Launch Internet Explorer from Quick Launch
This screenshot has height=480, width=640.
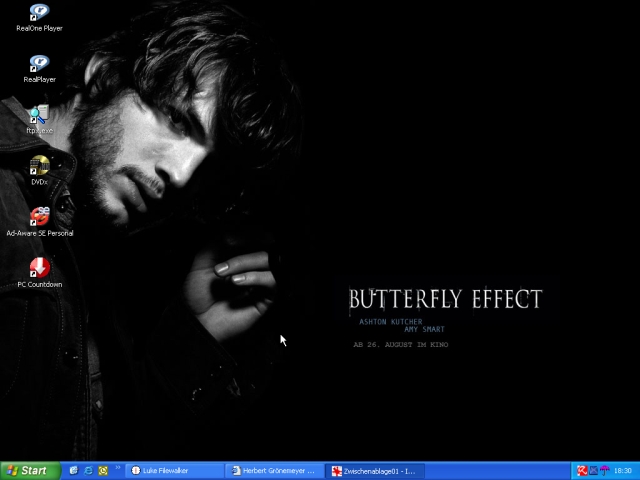tap(88, 470)
